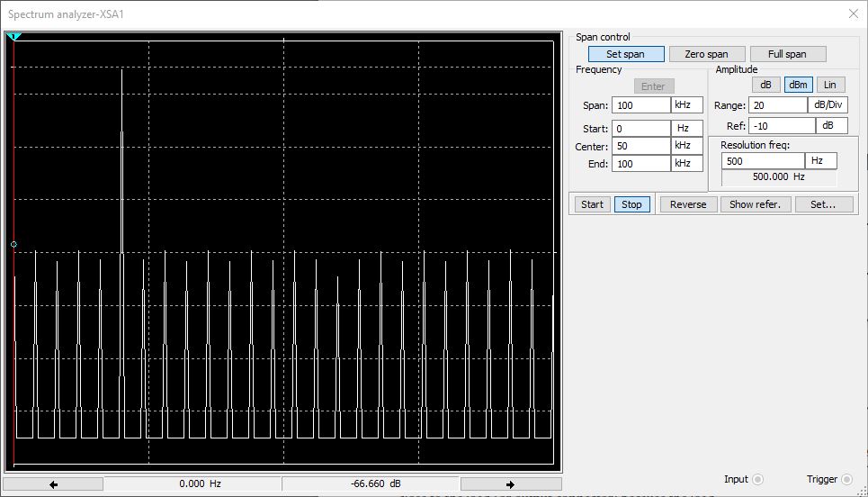The image size is (868, 497).
Task: Click the Amplitude group label
Action: click(x=737, y=69)
